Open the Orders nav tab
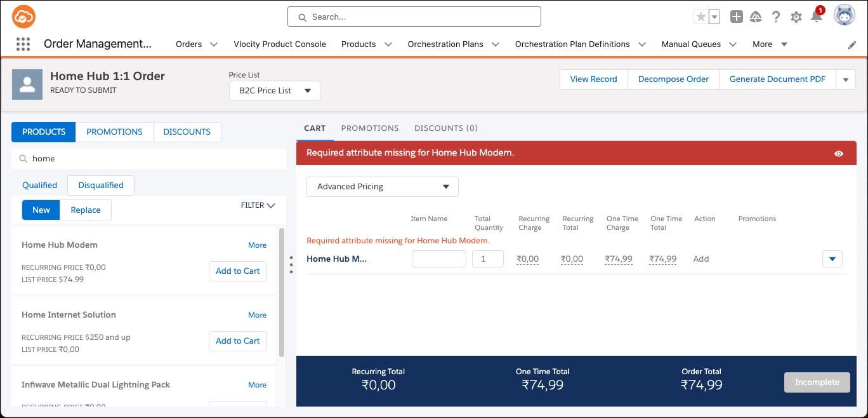 point(188,44)
